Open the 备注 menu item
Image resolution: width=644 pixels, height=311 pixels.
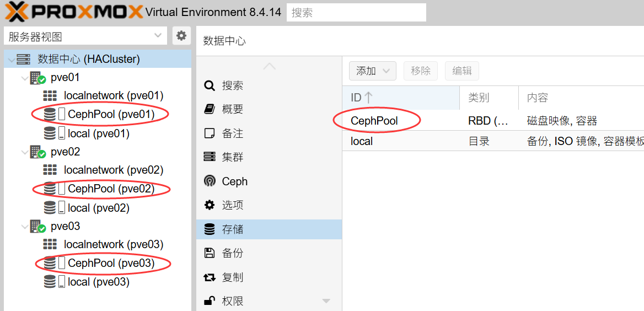(269, 133)
